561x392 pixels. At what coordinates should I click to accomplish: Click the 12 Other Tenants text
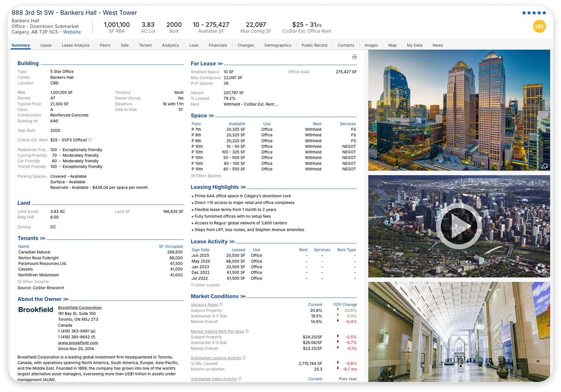(x=33, y=282)
